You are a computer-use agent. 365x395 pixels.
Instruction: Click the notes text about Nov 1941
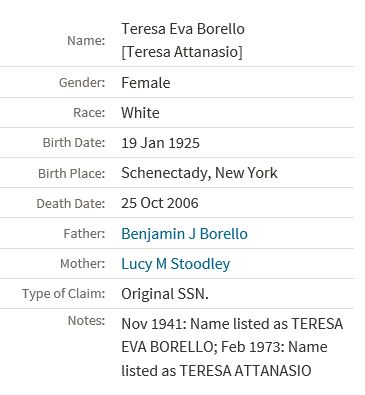click(232, 347)
